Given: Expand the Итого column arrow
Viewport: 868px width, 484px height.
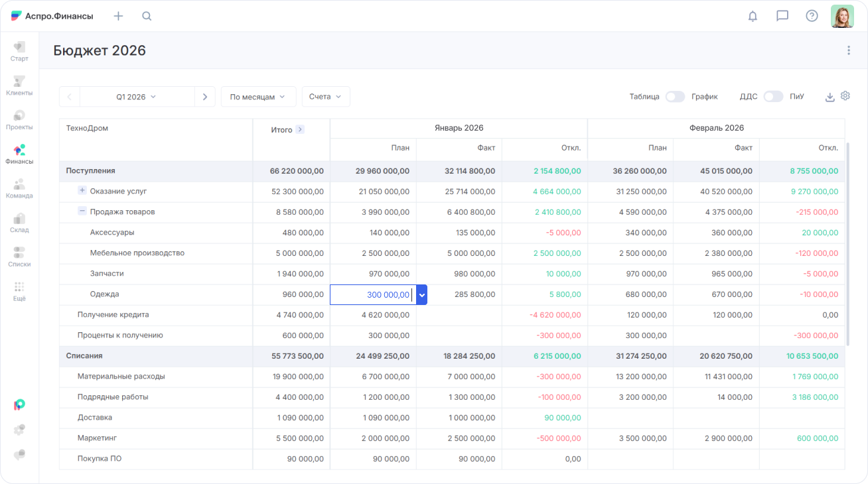Looking at the screenshot, I should click(300, 130).
